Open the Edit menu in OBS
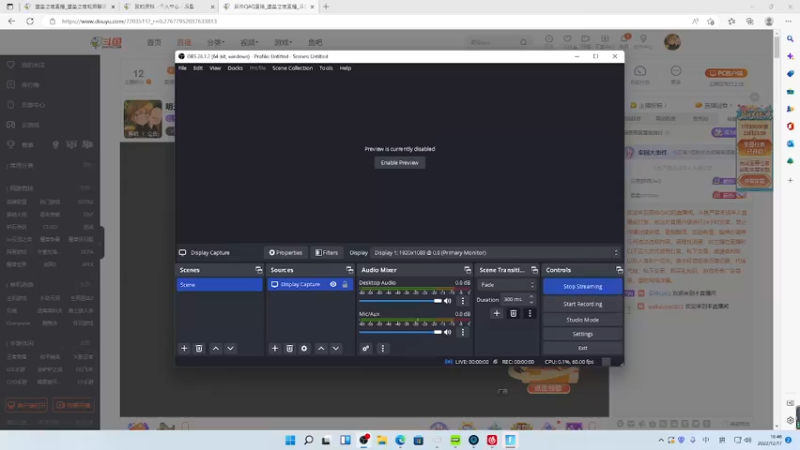Image resolution: width=800 pixels, height=450 pixels. (198, 68)
